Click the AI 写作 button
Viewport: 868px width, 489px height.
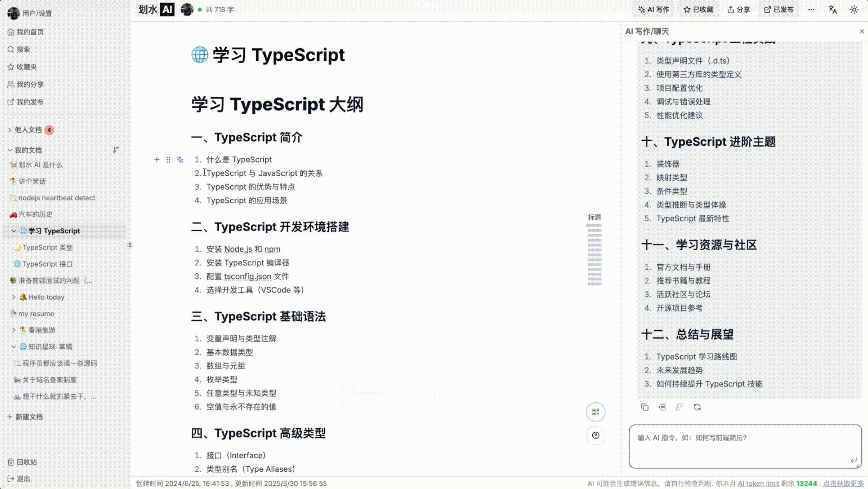[x=654, y=9]
